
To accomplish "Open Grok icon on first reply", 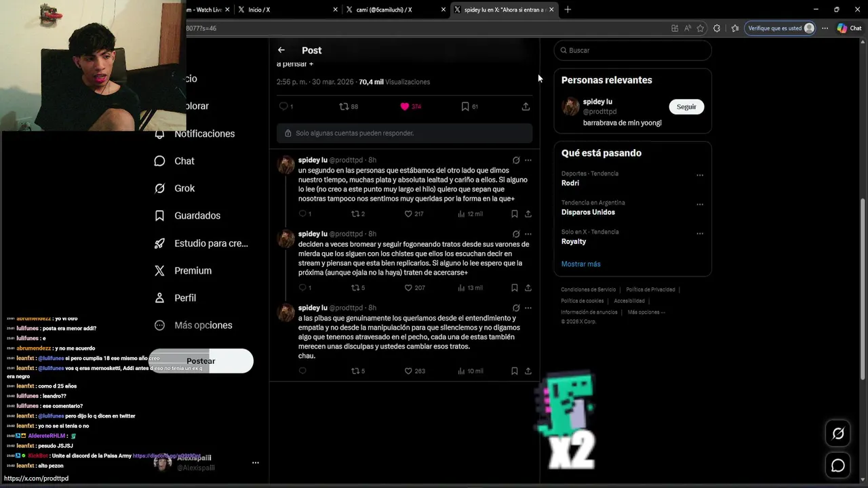I will 516,160.
